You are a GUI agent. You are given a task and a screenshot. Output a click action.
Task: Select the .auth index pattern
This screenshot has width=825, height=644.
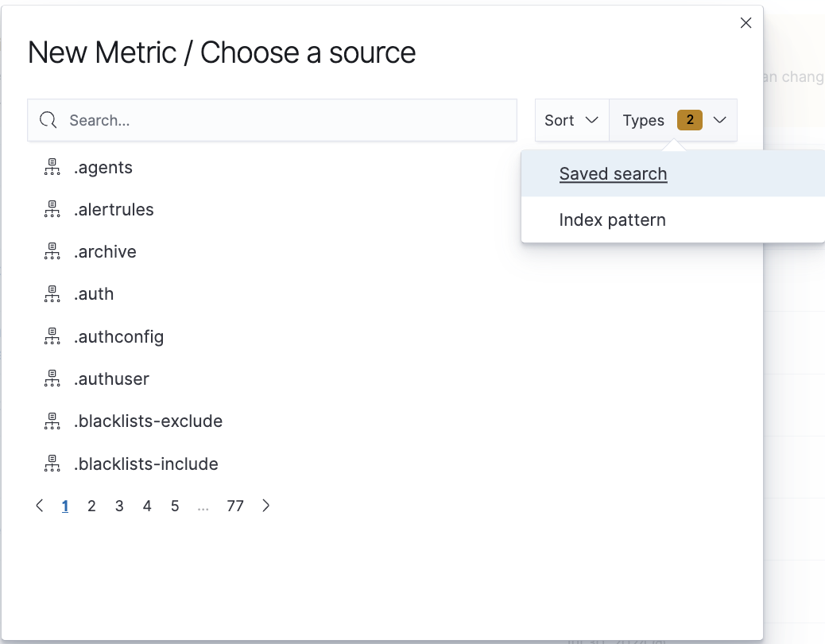[x=94, y=294]
